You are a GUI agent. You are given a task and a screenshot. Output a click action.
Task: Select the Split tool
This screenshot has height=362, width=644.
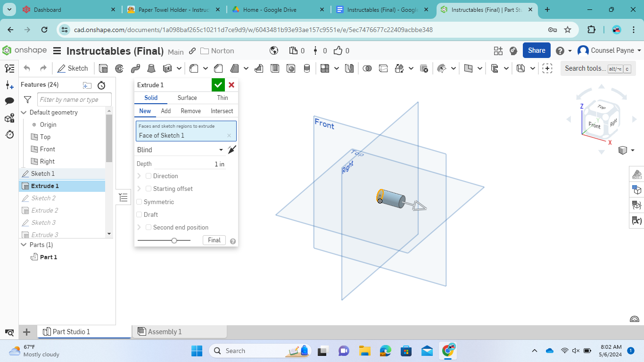(x=383, y=68)
